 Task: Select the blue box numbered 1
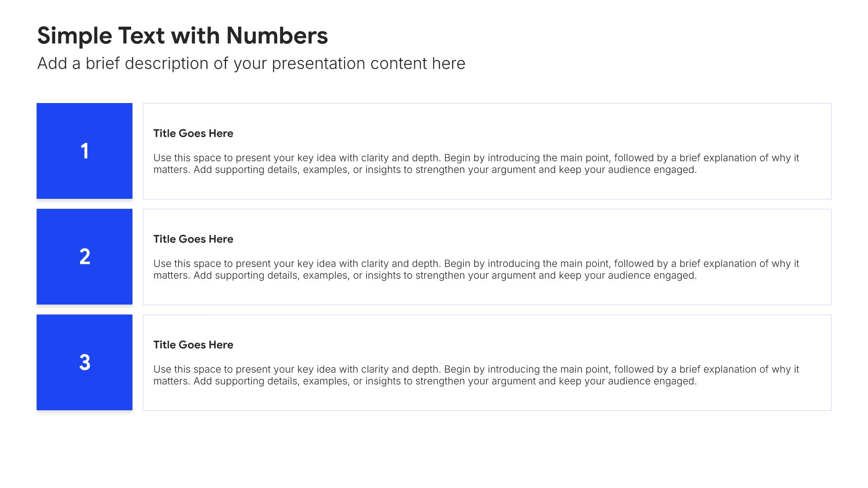85,151
